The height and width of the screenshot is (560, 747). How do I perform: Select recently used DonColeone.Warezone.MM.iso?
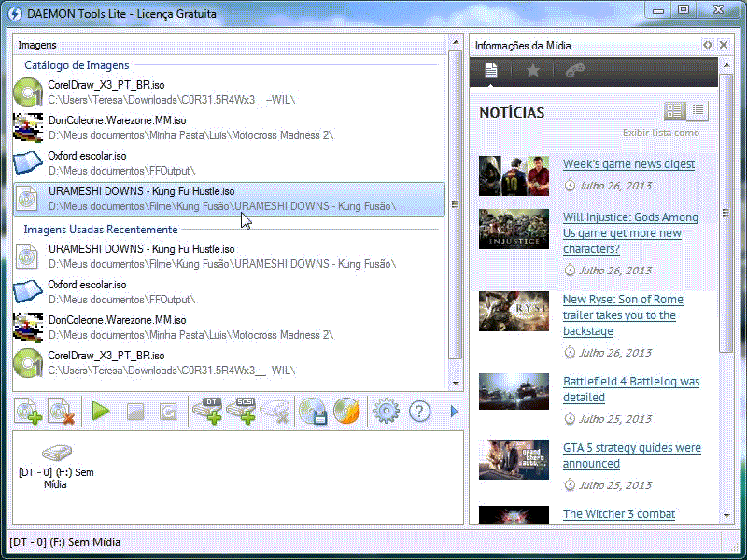tap(229, 328)
